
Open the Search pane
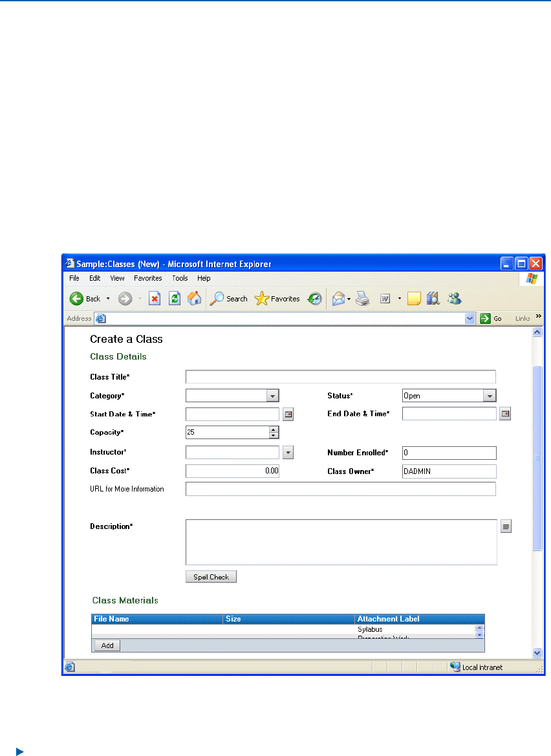pos(228,299)
